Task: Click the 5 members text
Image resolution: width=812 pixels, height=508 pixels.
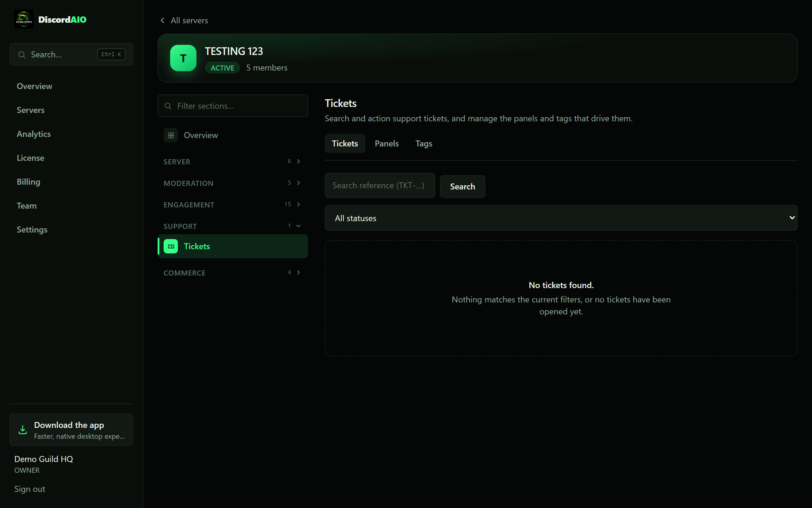Action: [x=267, y=68]
